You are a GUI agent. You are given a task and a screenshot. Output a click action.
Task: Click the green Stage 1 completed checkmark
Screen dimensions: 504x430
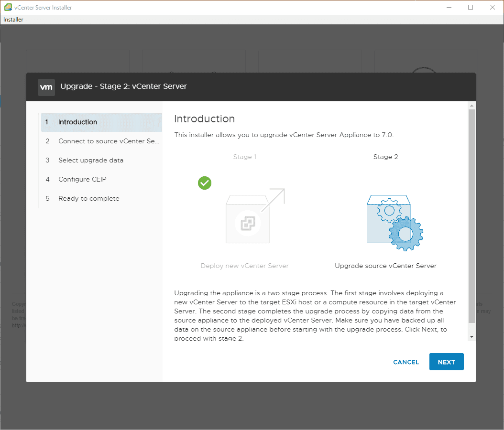coord(205,183)
